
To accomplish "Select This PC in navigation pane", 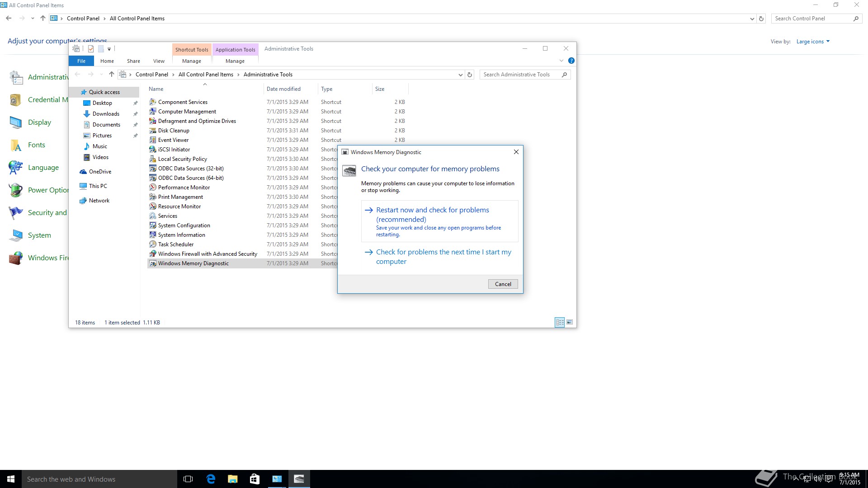I will tap(98, 186).
